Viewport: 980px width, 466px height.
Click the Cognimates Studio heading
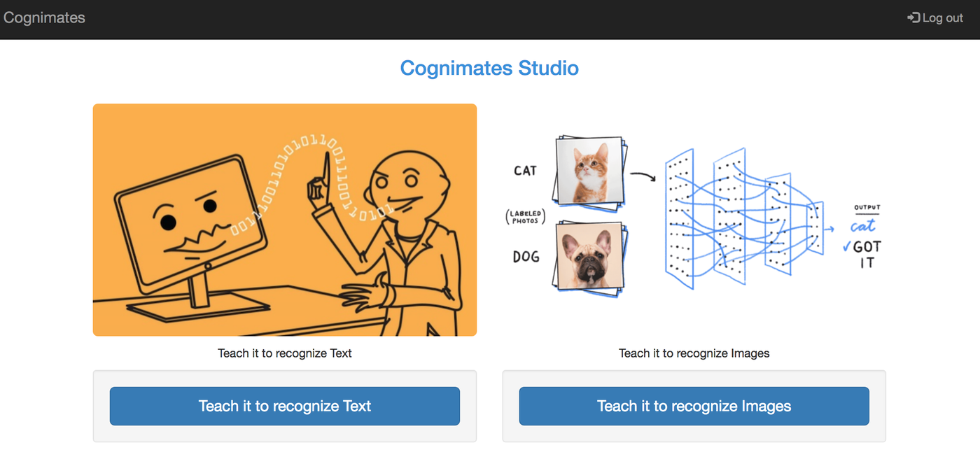[489, 69]
